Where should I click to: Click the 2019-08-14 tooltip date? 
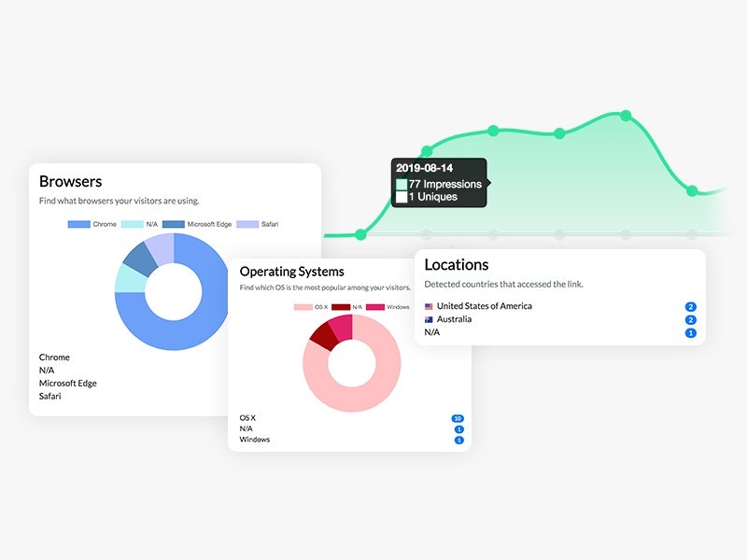coord(425,168)
